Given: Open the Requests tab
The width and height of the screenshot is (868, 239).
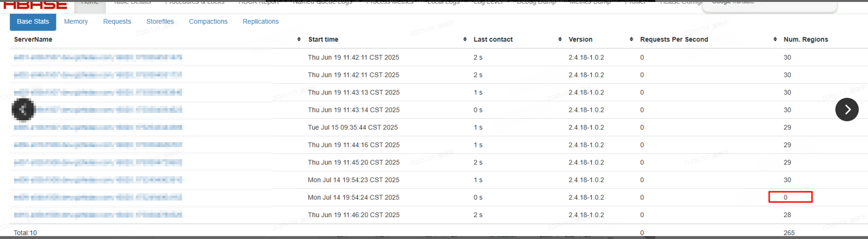Looking at the screenshot, I should tap(117, 21).
